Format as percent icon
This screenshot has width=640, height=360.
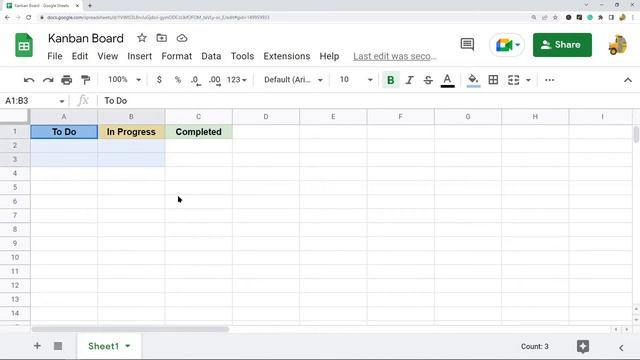(x=178, y=80)
